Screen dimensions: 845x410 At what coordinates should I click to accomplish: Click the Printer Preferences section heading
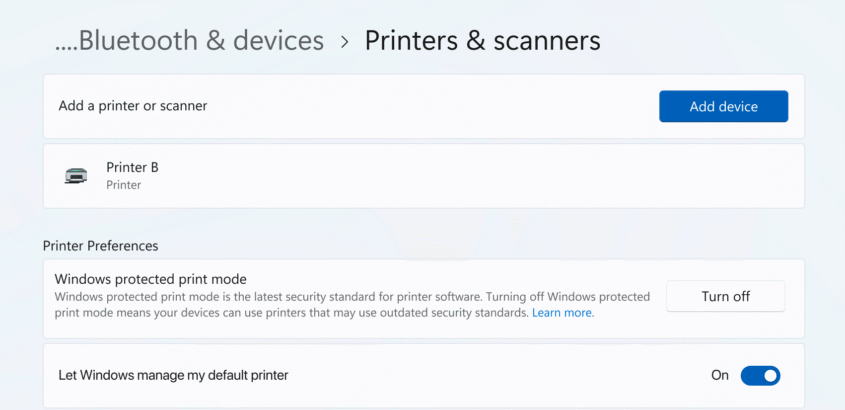coord(100,245)
